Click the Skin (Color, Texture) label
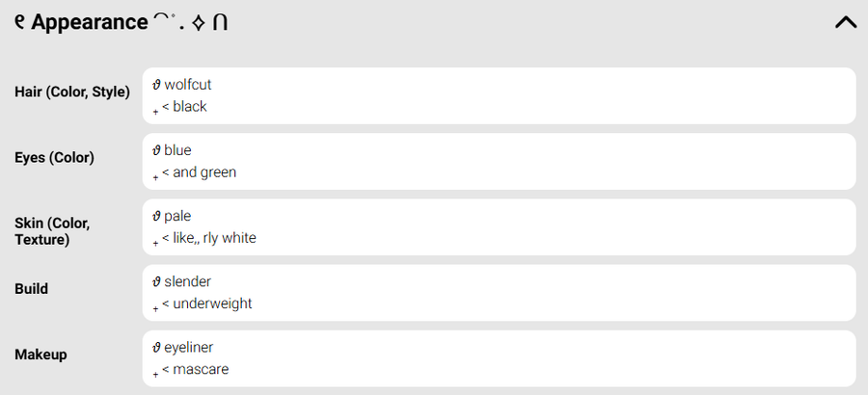Screen dimensions: 868x395 pos(52,231)
